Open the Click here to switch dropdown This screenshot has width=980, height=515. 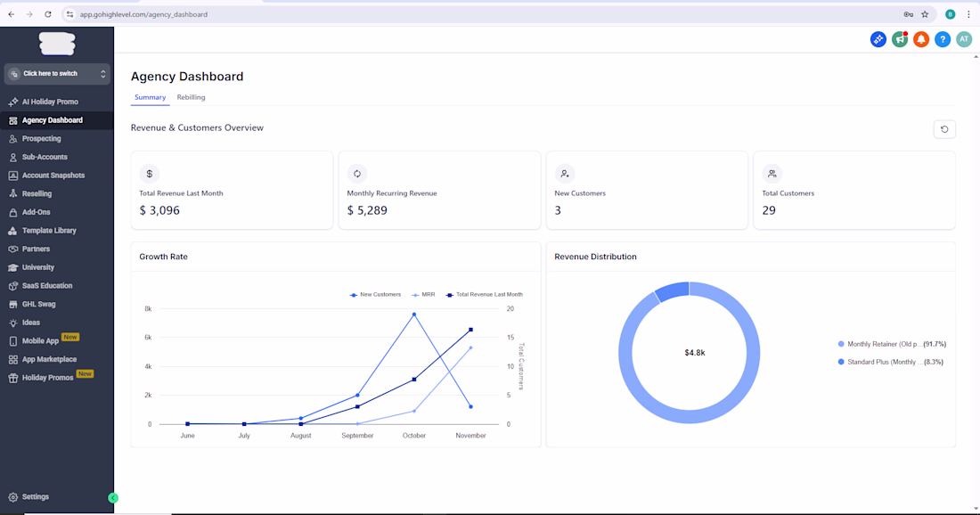tap(57, 74)
